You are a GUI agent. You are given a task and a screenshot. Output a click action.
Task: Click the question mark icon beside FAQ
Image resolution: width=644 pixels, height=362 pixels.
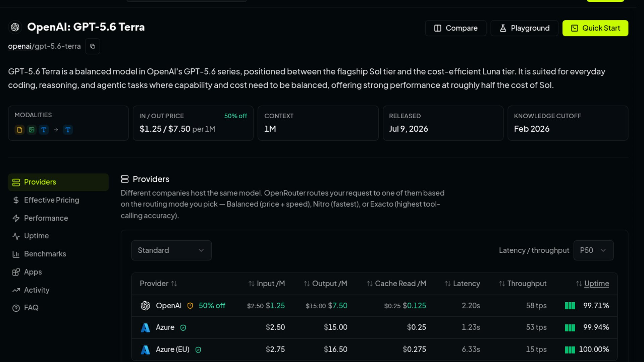click(16, 308)
